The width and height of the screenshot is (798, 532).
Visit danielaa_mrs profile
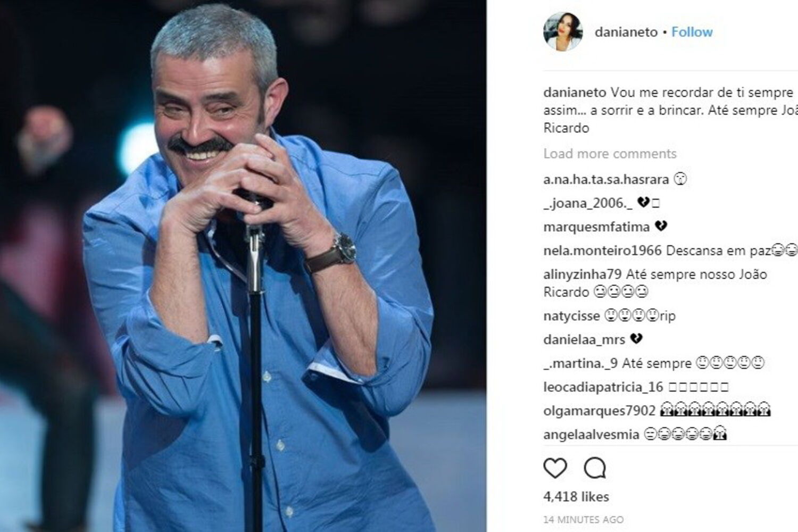[584, 339]
